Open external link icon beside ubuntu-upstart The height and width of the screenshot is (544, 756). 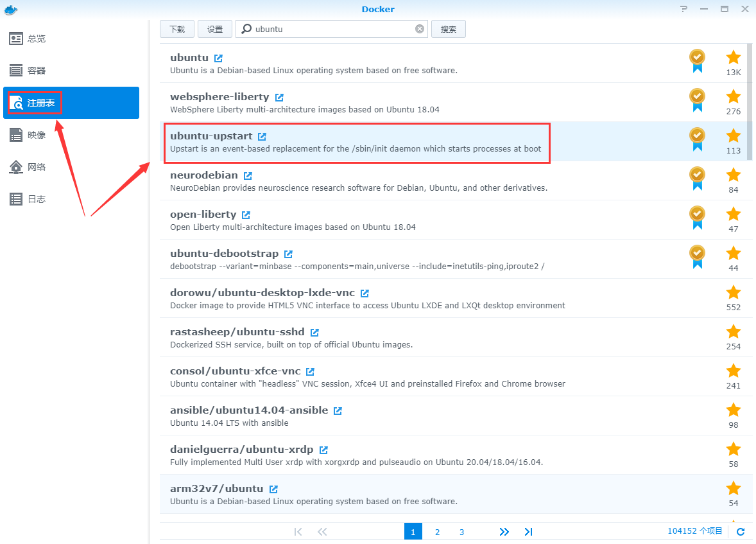tap(262, 137)
